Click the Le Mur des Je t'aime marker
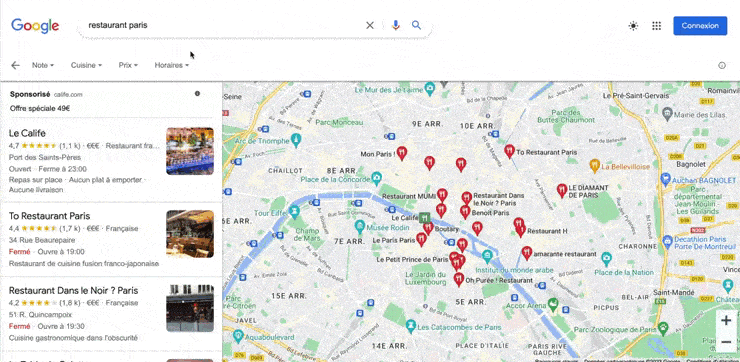The height and width of the screenshot is (362, 740). 429,88
